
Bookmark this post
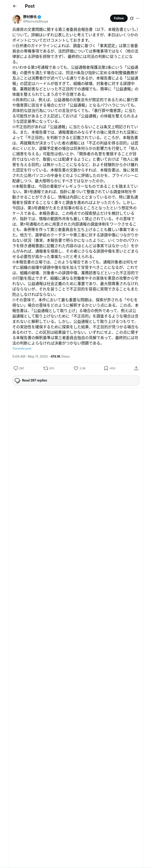(106, 368)
